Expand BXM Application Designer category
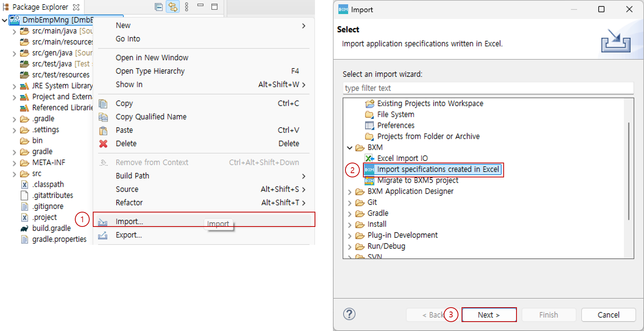Image resolution: width=644 pixels, height=331 pixels. [350, 192]
